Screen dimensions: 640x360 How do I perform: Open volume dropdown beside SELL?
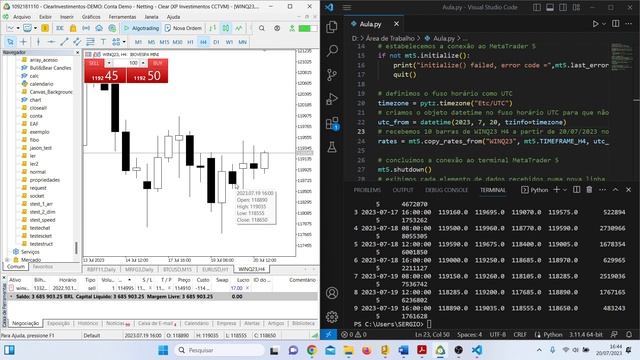click(109, 63)
